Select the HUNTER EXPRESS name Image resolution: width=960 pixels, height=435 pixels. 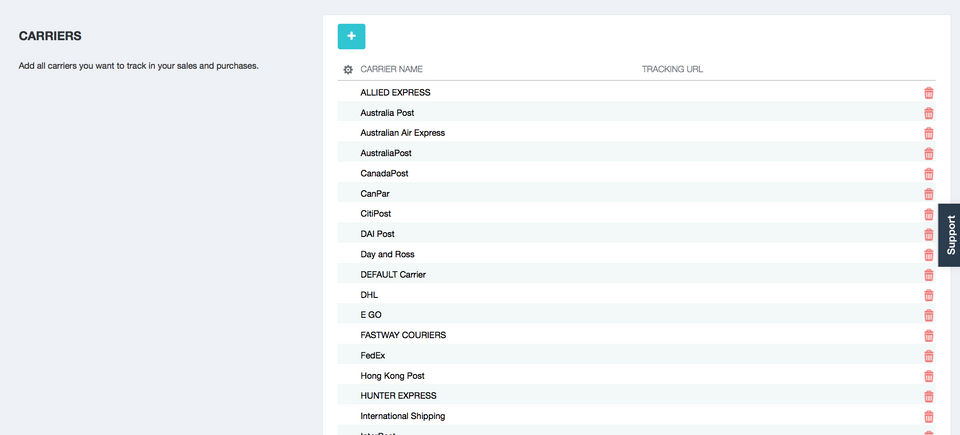pyautogui.click(x=399, y=396)
